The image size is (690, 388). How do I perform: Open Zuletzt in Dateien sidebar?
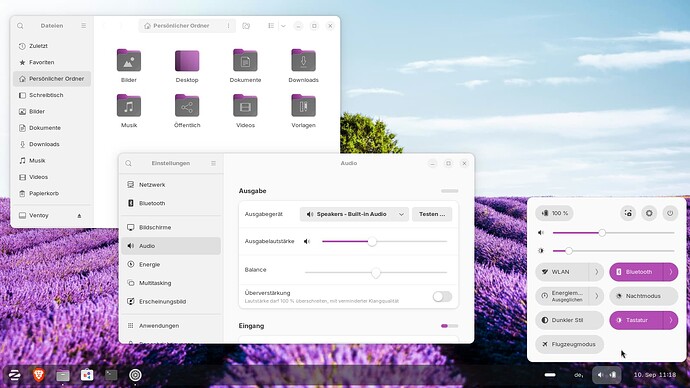(52, 46)
